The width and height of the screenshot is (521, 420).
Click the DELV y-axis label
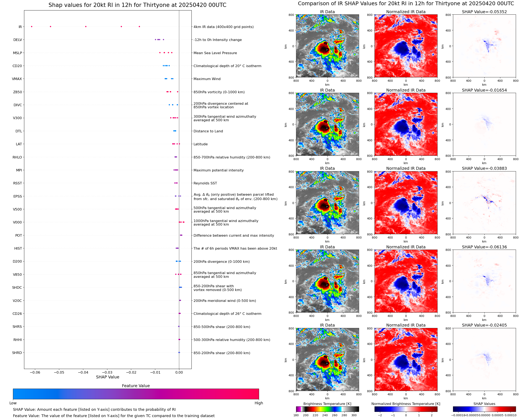pos(18,40)
